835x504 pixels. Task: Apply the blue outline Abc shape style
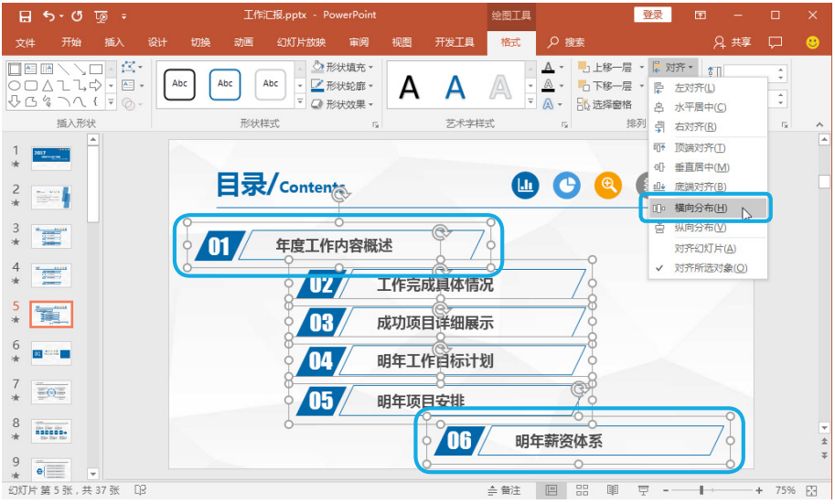click(x=225, y=84)
